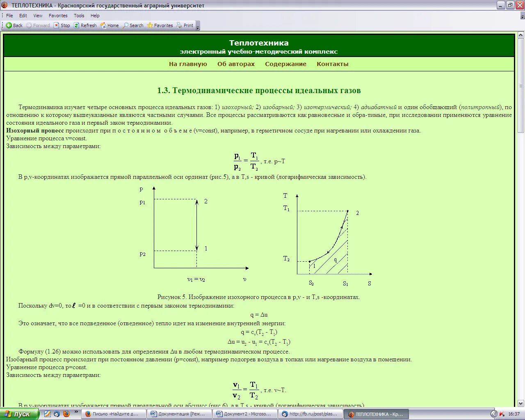
Task: Launch the Firefox quick launch icon
Action: 66,414
